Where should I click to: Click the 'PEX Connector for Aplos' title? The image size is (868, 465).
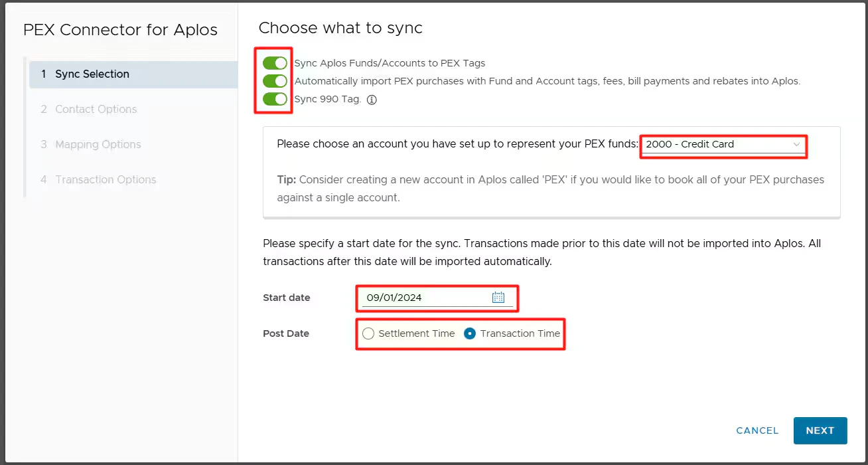coord(120,30)
